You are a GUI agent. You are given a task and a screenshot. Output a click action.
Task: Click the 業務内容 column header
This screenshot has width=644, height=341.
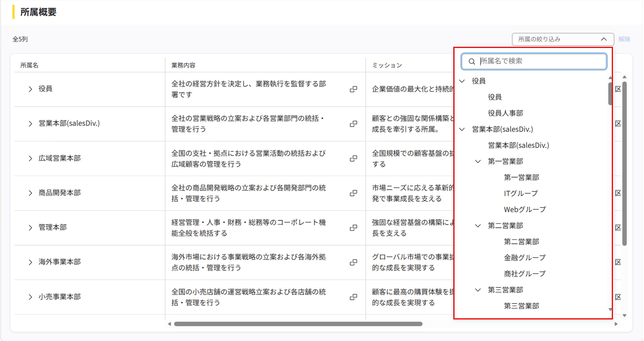coord(183,65)
